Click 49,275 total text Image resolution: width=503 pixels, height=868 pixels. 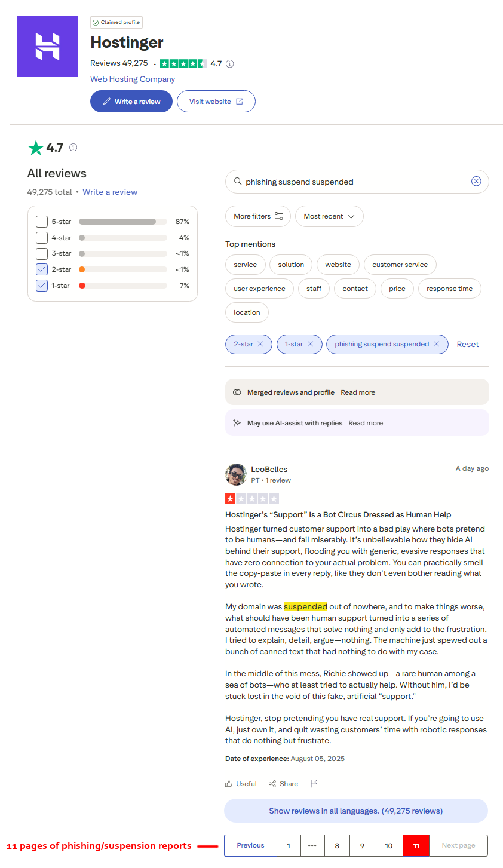pos(50,192)
